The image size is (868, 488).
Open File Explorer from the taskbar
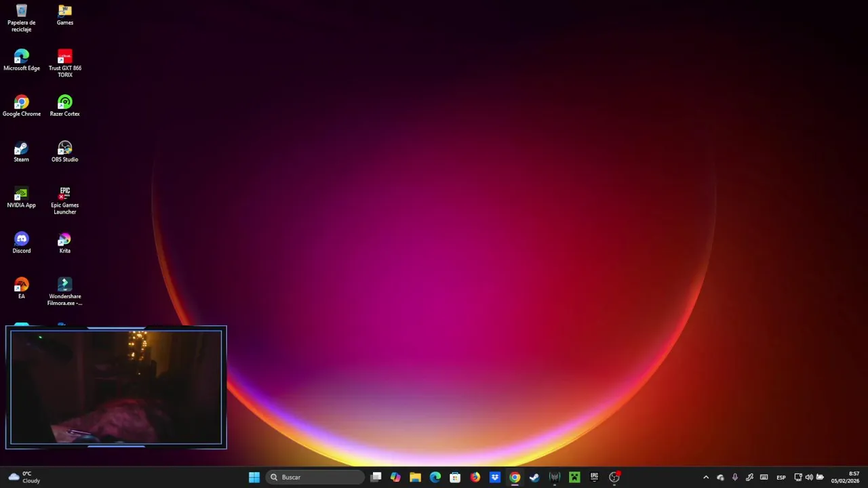[x=416, y=477]
